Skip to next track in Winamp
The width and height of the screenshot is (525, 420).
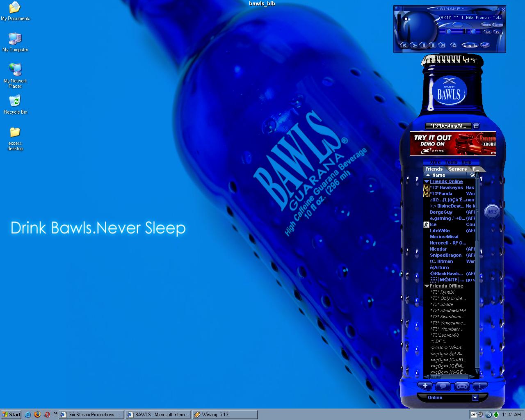[442, 45]
